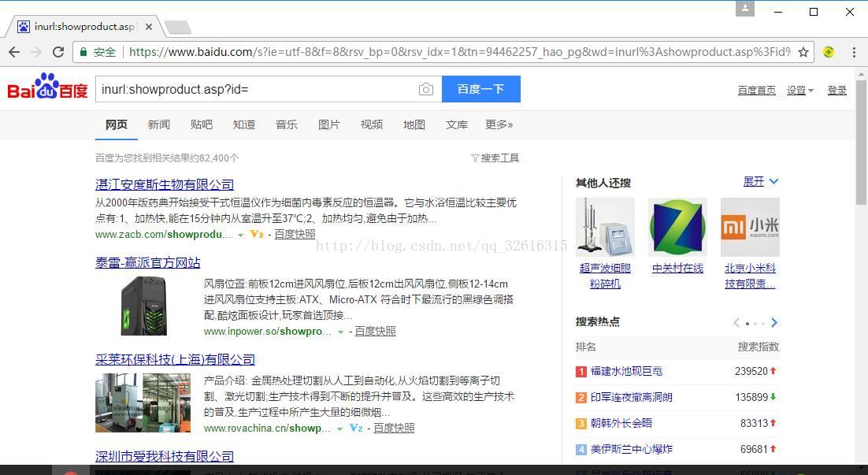Close the inurl:showproduct.asp tab

coord(148,27)
